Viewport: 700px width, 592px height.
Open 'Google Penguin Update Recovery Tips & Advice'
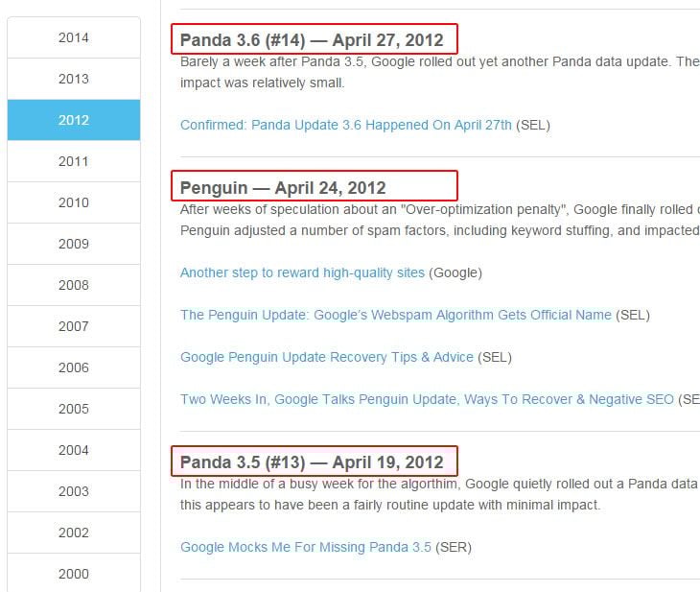(327, 357)
